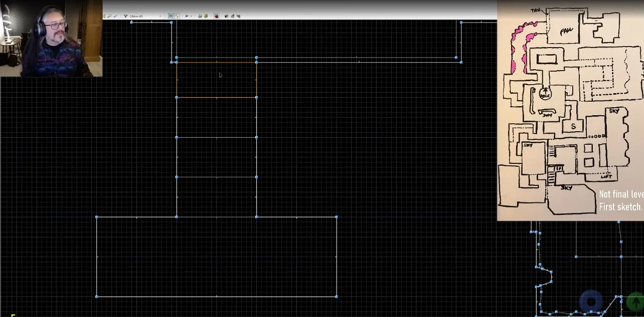Toggle the highlighted button right of the grid button
This screenshot has width=644, height=317.
pyautogui.click(x=177, y=16)
